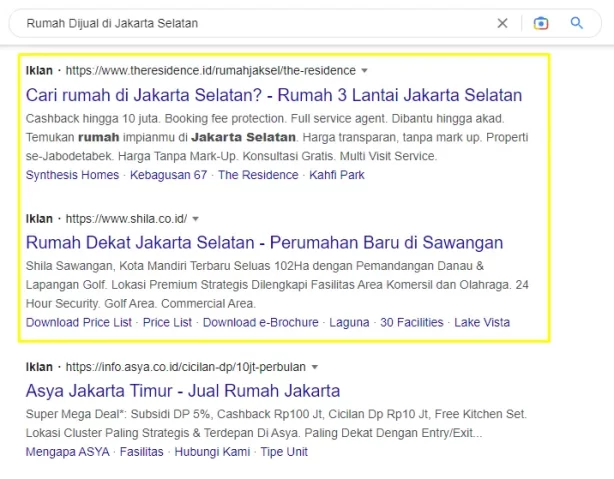614x479 pixels.
Task: Click the Iklan label above the Asya ad
Action: click(x=39, y=367)
